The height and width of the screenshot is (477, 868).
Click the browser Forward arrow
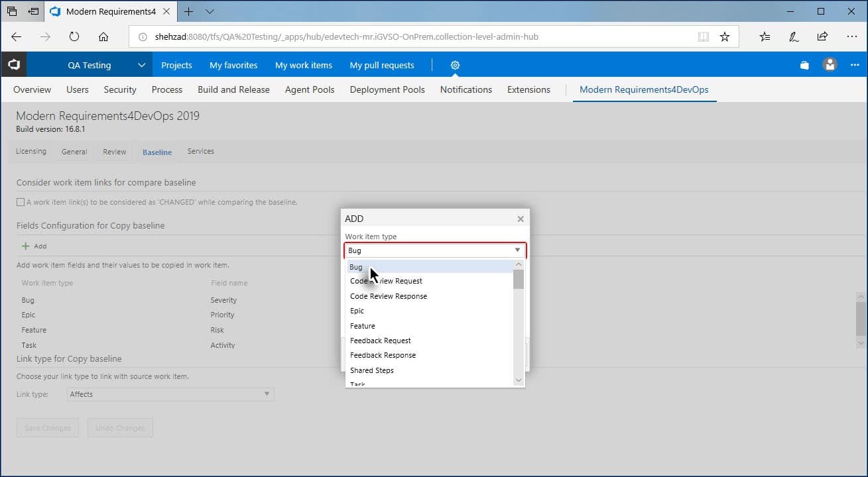45,37
